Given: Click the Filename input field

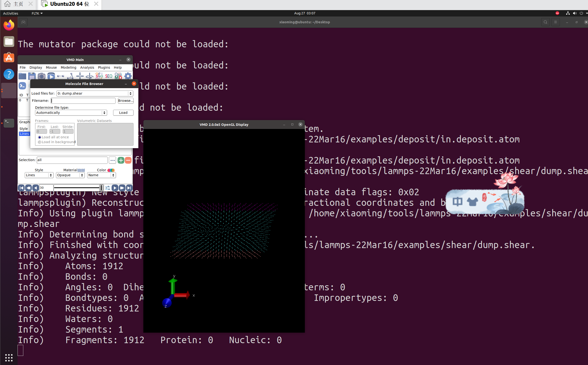Looking at the screenshot, I should tap(83, 101).
